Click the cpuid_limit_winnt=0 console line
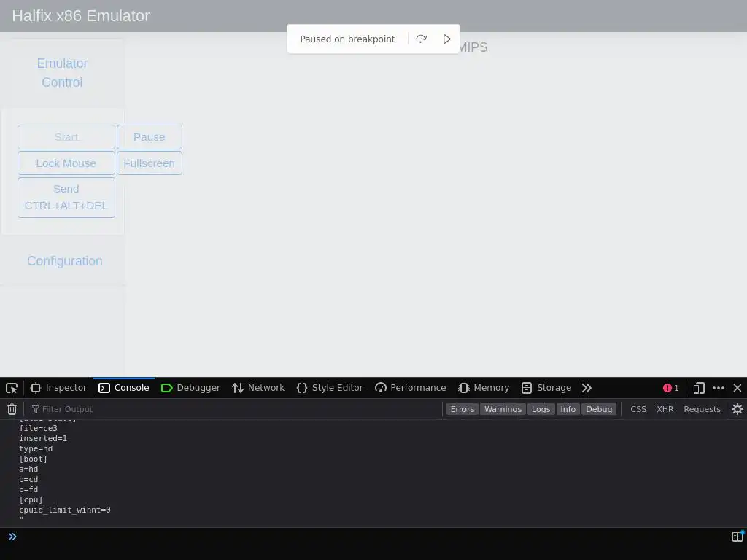Viewport: 747px width, 560px height. pos(65,510)
